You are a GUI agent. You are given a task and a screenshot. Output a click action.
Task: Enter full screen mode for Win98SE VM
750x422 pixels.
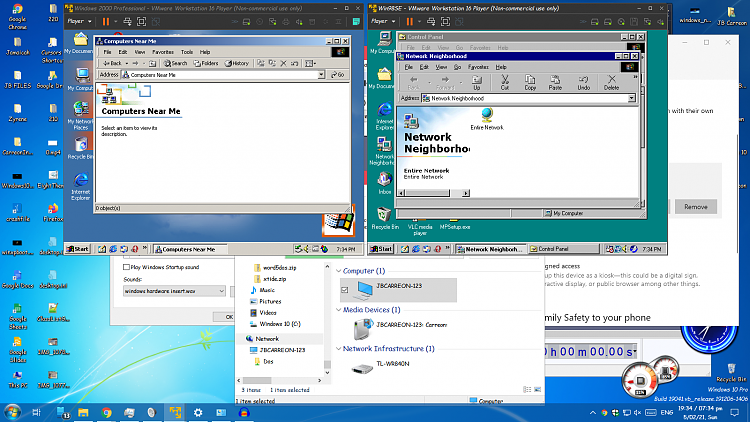445,22
